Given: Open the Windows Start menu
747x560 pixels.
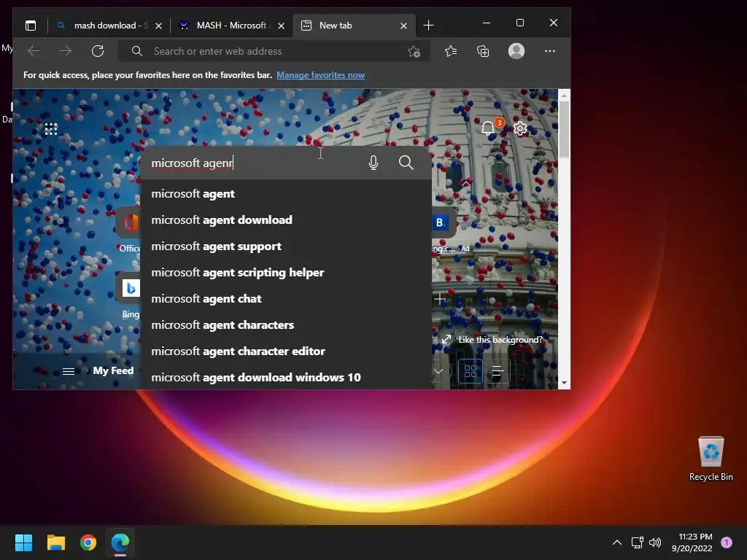Looking at the screenshot, I should tap(23, 542).
